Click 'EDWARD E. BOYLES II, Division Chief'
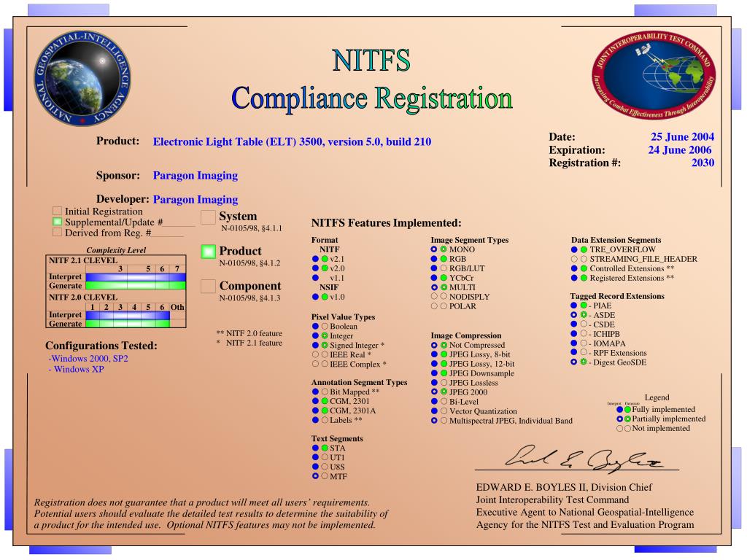This screenshot has width=747, height=560. (x=564, y=487)
